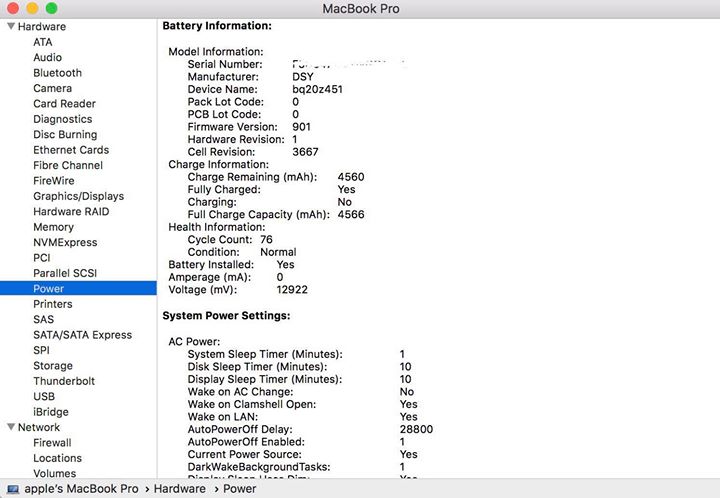
Task: Select iBridge in the sidebar
Action: [51, 412]
